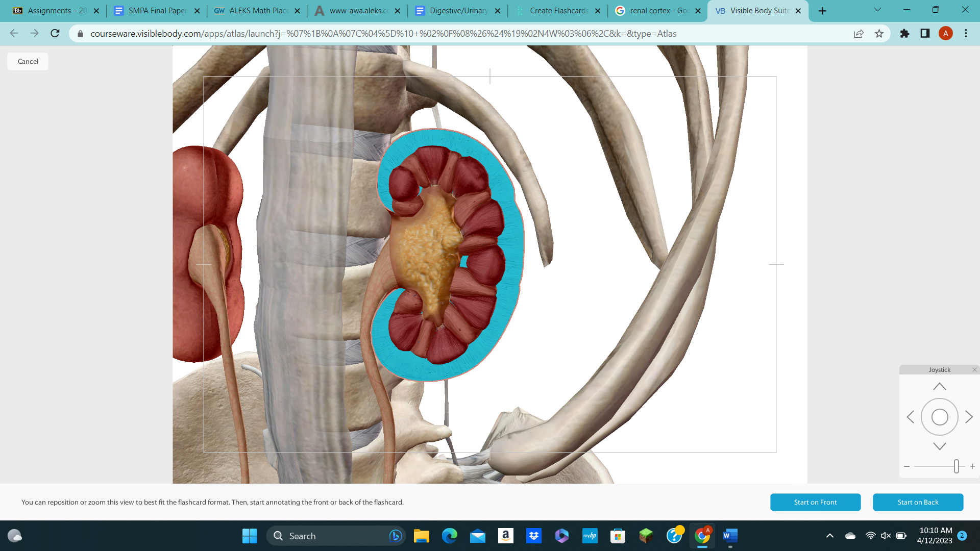Reload the current page
The image size is (980, 551).
(x=55, y=33)
